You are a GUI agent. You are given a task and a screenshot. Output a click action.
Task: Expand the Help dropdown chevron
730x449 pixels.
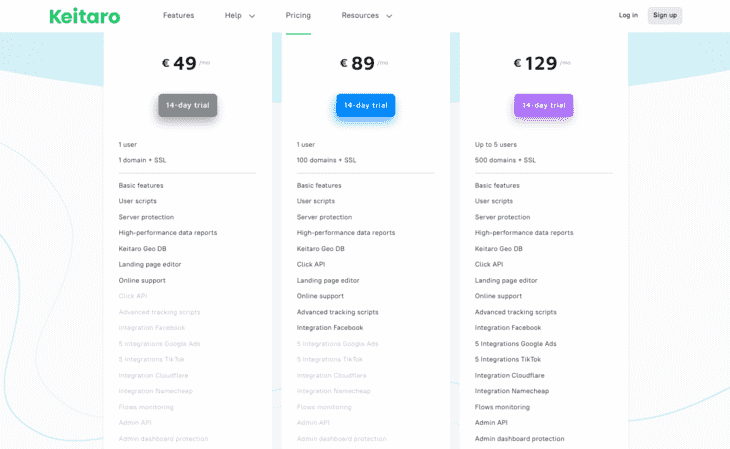[252, 16]
